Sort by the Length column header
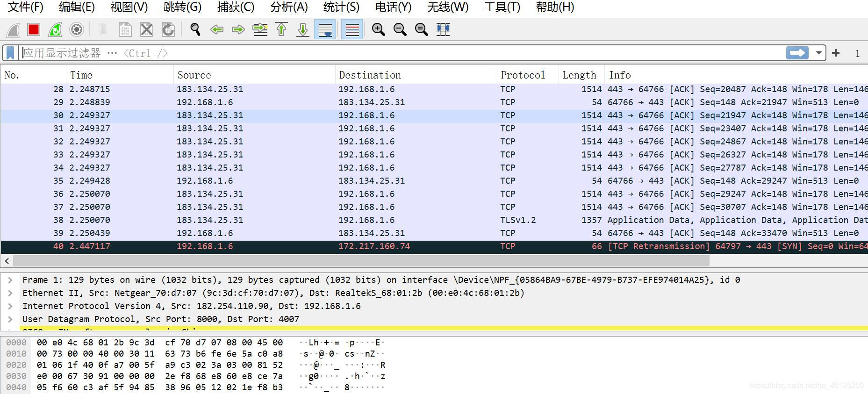Viewport: 868px width, 394px height. coord(581,75)
